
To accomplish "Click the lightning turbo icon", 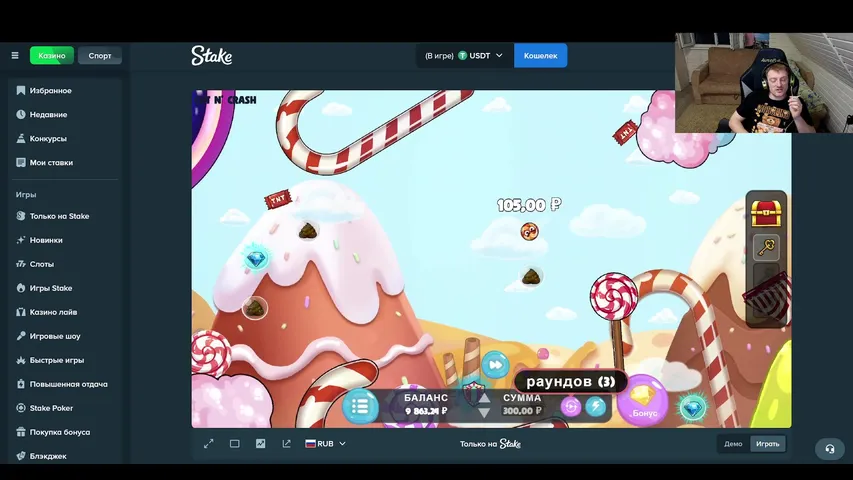I will (595, 406).
